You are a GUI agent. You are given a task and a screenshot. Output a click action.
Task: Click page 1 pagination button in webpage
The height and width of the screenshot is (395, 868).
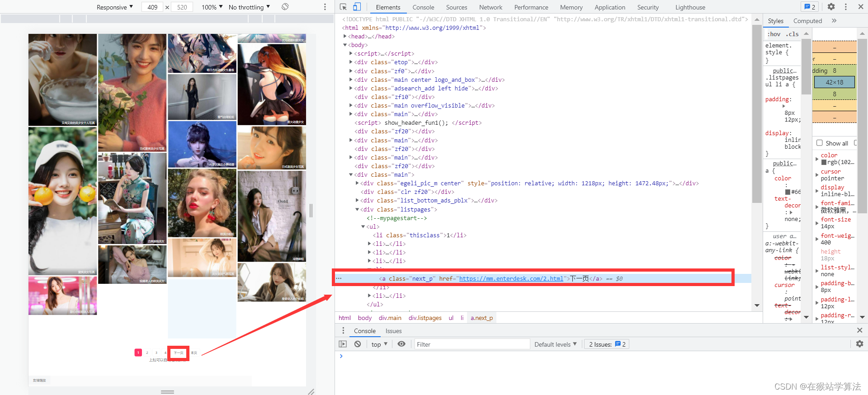[x=138, y=353]
